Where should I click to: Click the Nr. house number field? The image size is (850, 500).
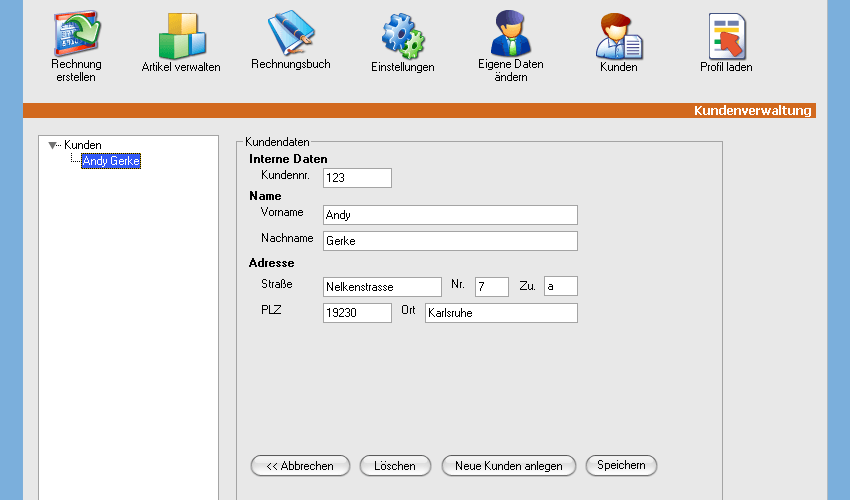pyautogui.click(x=492, y=287)
